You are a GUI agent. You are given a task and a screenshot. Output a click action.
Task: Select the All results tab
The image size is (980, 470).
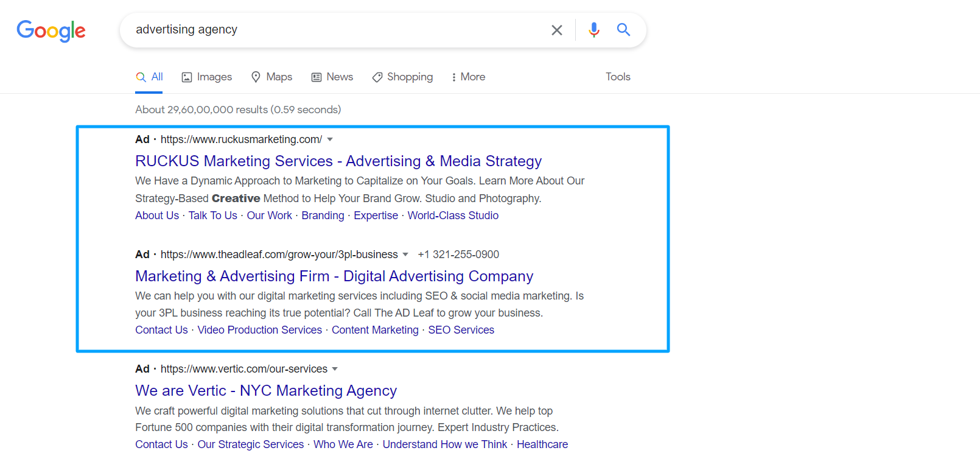149,77
